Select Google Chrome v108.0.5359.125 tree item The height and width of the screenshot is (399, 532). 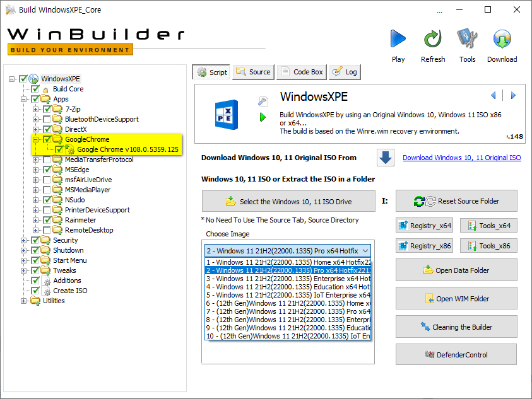(x=127, y=149)
